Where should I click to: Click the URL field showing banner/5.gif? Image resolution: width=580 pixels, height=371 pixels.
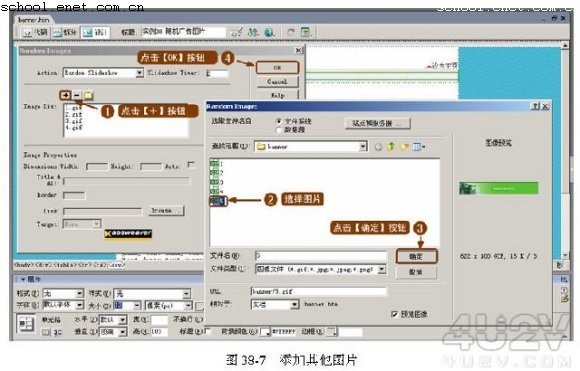pos(318,291)
